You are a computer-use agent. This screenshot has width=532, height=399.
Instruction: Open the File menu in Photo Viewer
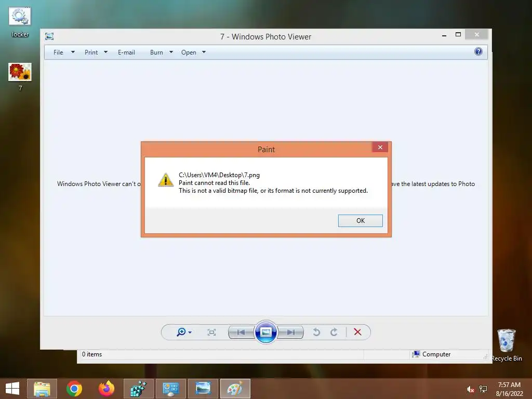(58, 52)
